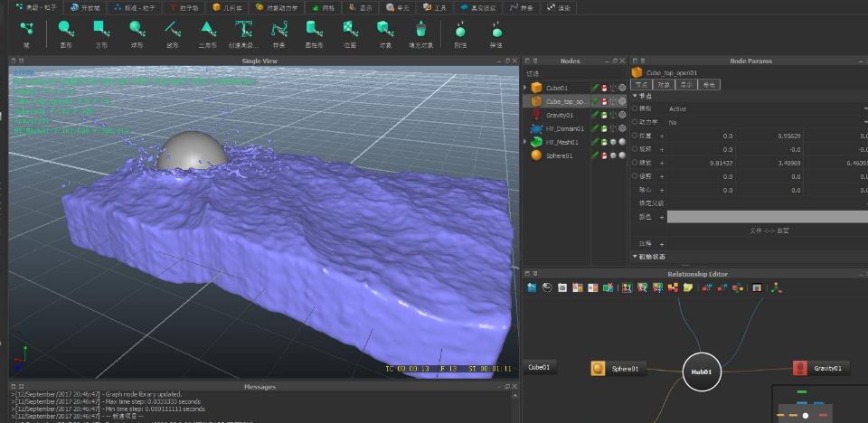Expand the HY_Mesh01 tree node
The width and height of the screenshot is (868, 423).
[x=525, y=142]
